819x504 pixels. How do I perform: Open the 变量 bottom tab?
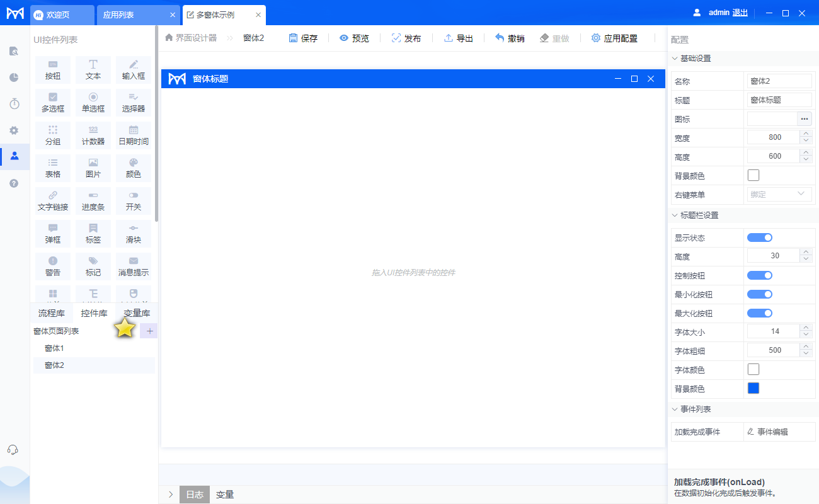tap(225, 495)
